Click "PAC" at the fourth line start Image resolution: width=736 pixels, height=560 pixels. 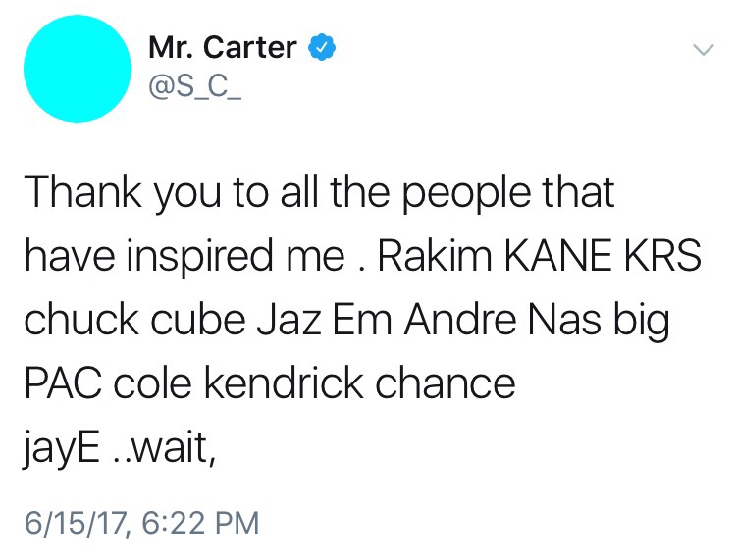[x=63, y=383]
